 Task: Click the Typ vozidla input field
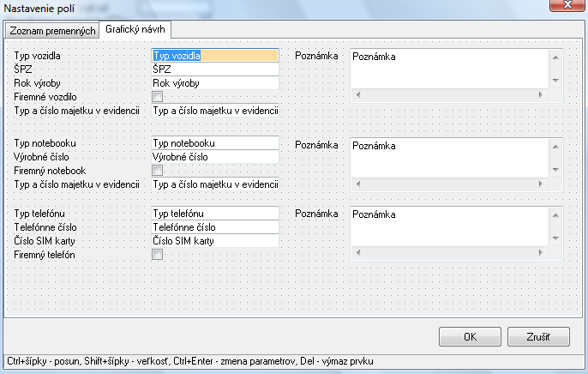[x=214, y=56]
